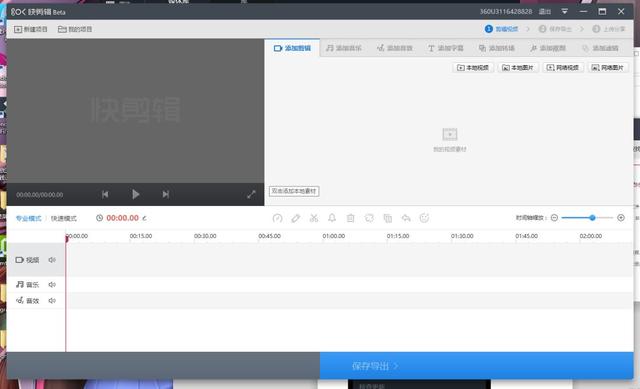Click the smiley face sticker icon

tap(424, 218)
